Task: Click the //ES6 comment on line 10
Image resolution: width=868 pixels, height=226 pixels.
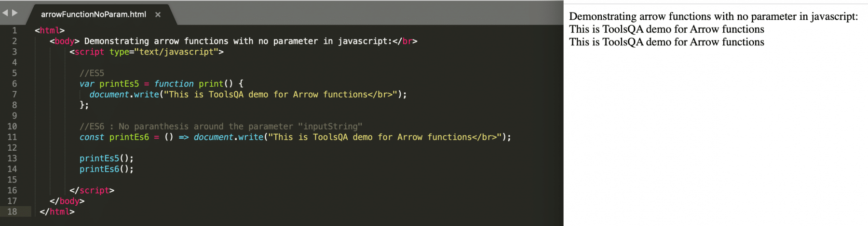Action: click(x=221, y=127)
